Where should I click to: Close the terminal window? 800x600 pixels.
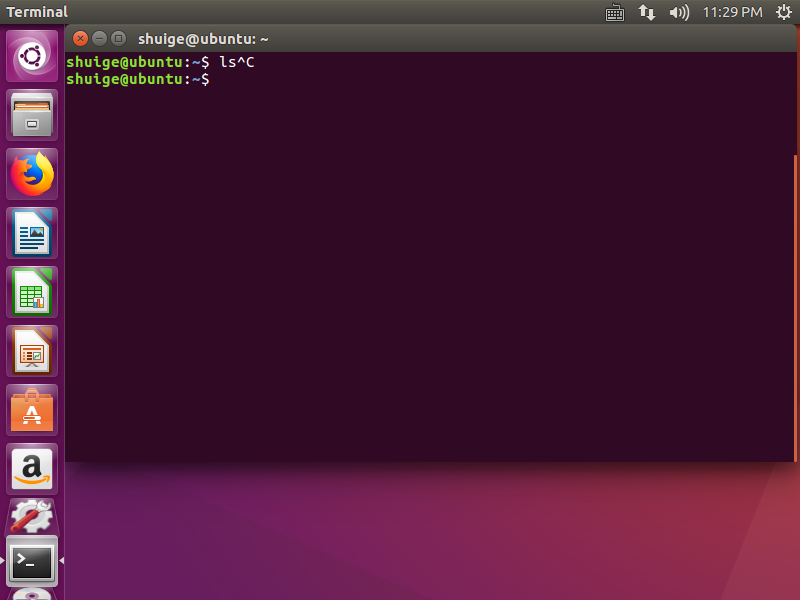[80, 38]
